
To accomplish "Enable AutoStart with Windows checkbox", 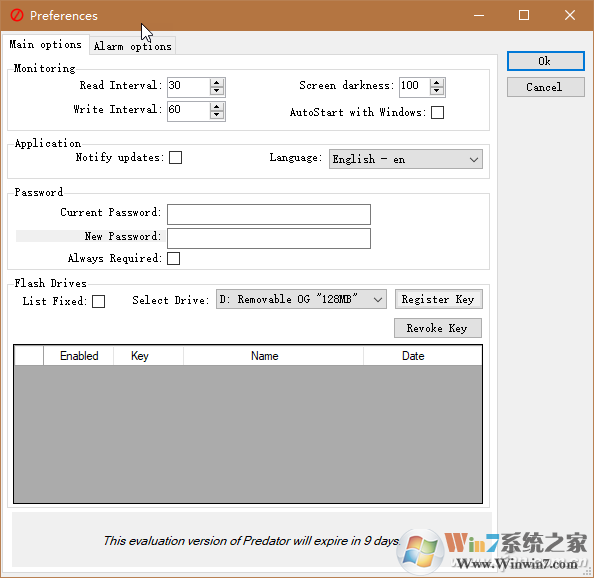I will pos(437,112).
